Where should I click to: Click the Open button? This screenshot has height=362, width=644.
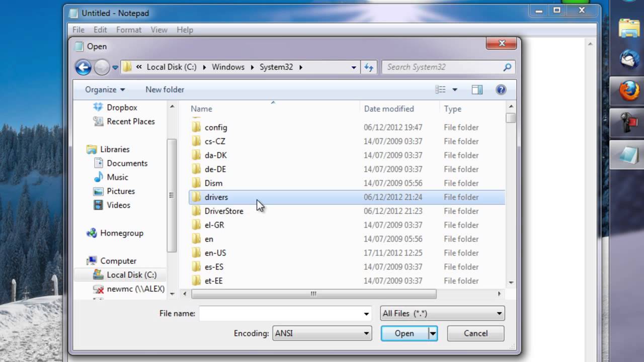pos(405,333)
